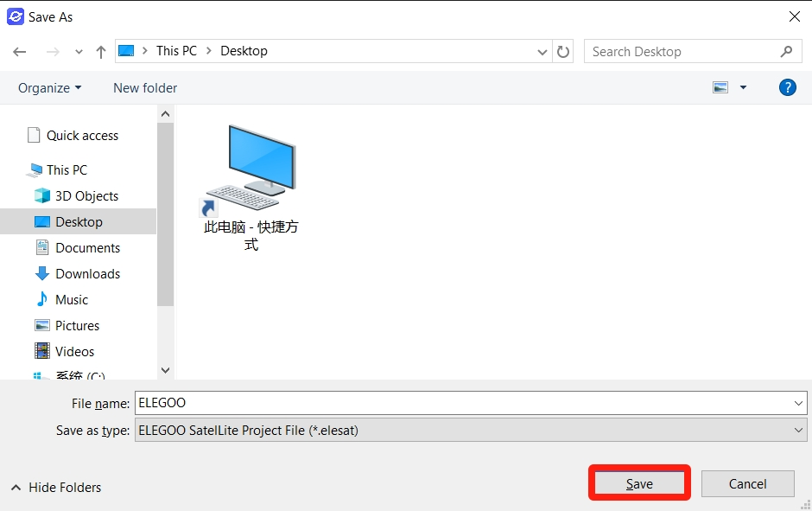
Task: Expand the address bar path dropdown
Action: coord(542,52)
